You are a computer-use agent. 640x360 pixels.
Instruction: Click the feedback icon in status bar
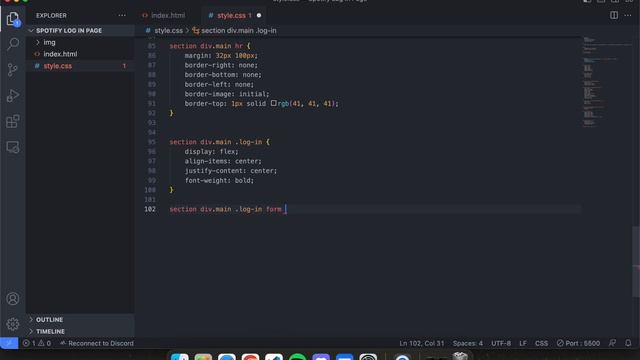pos(612,343)
